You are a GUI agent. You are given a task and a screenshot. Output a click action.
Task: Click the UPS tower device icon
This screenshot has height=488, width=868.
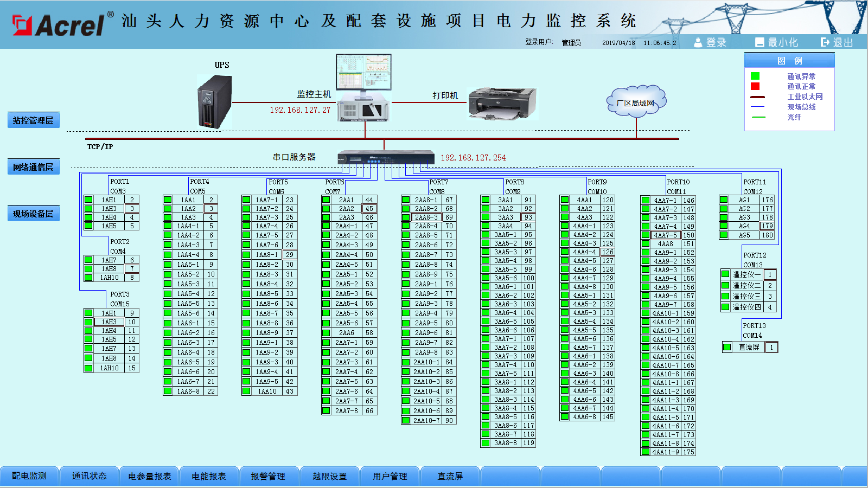[x=215, y=101]
